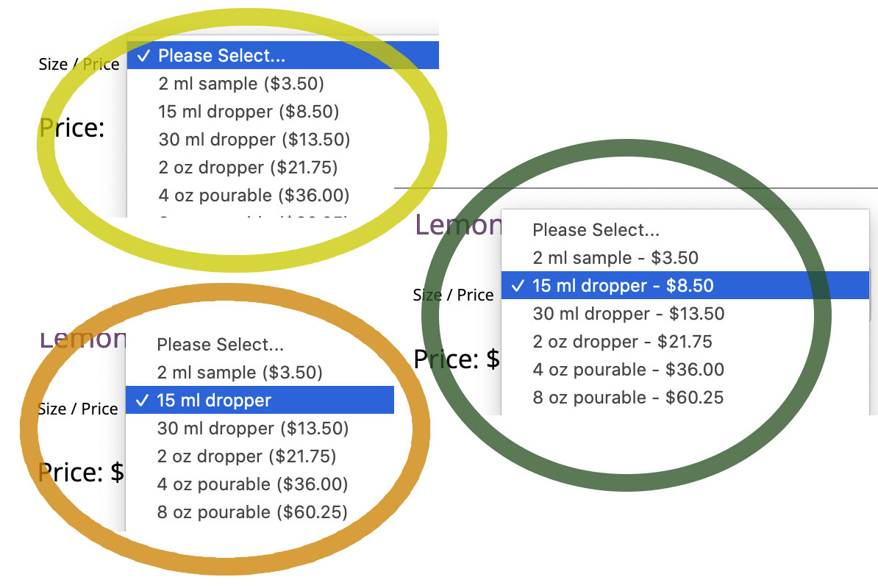Select "2 oz dropper ($21.75)" in orange-circled list
Screen dimensions: 878x588
click(x=246, y=456)
